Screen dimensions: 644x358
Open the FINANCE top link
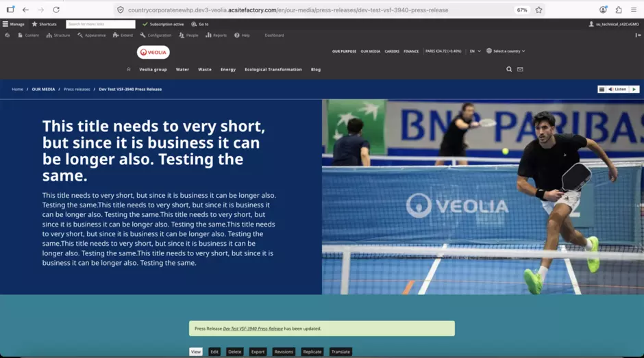pyautogui.click(x=411, y=51)
